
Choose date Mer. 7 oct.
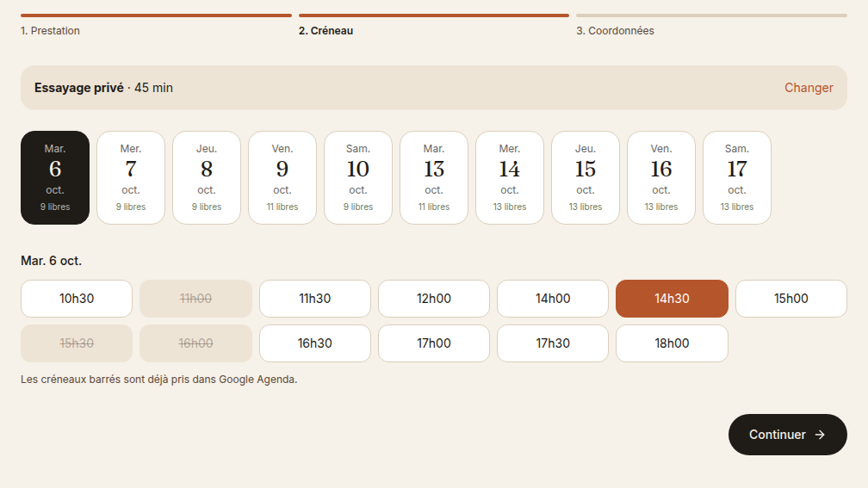tap(131, 177)
